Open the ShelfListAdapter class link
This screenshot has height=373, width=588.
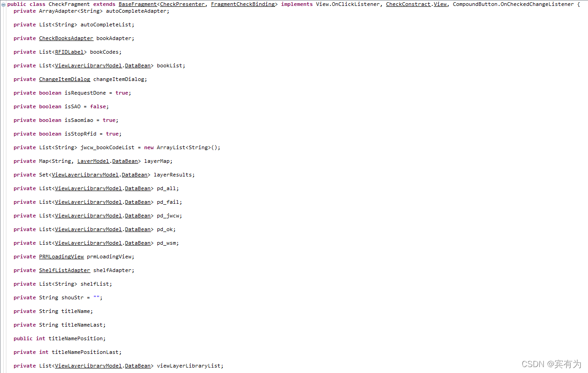point(65,270)
